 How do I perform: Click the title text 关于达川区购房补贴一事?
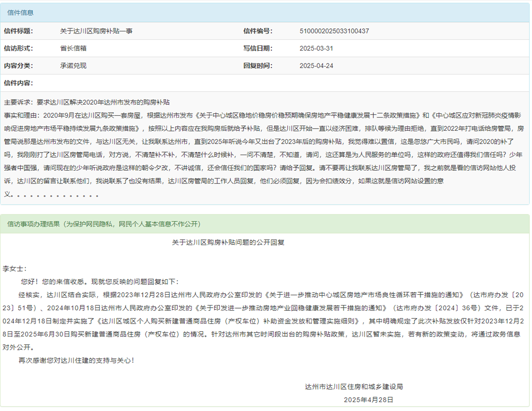pos(96,31)
